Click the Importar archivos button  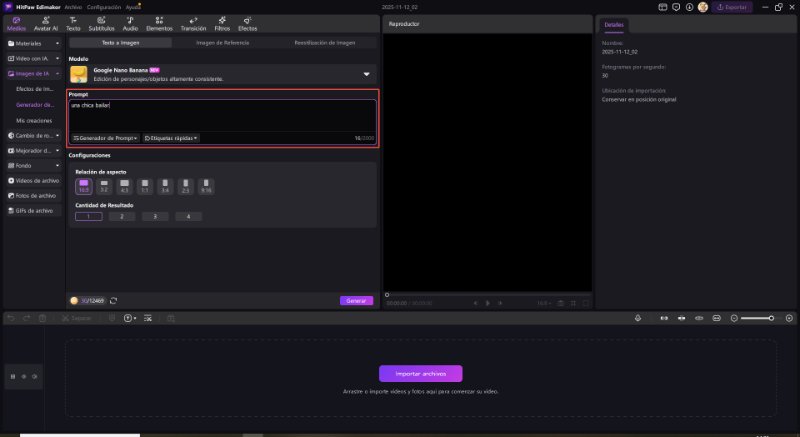(x=420, y=373)
